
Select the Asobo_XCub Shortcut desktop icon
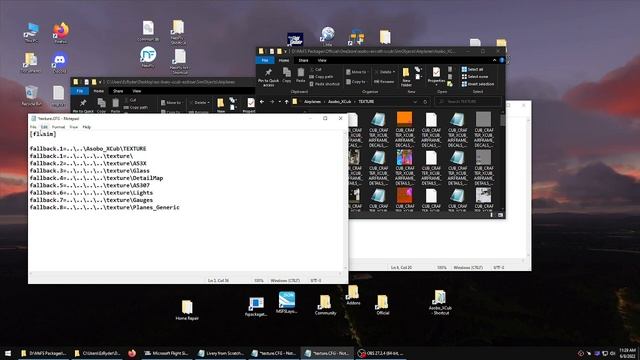(x=440, y=302)
